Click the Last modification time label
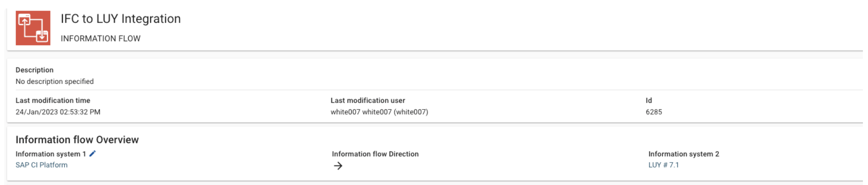 [53, 101]
